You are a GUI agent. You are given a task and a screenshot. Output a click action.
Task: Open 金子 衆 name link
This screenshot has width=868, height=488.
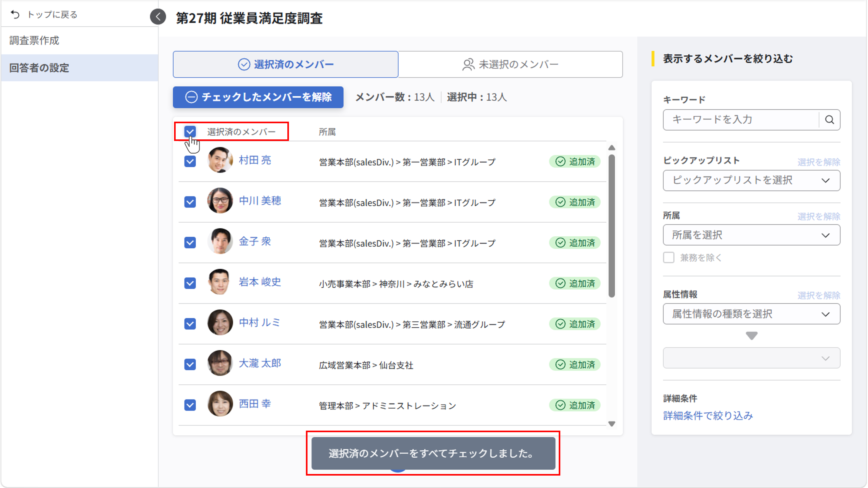click(x=255, y=241)
